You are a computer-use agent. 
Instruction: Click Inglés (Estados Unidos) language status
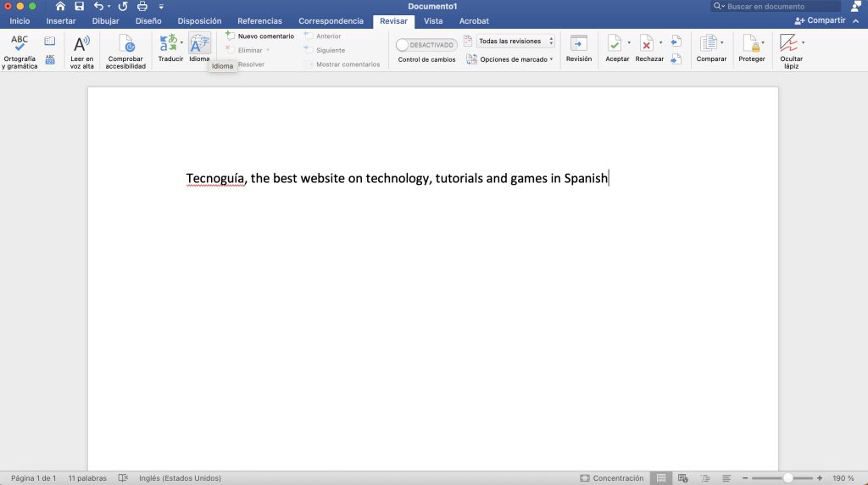(180, 478)
